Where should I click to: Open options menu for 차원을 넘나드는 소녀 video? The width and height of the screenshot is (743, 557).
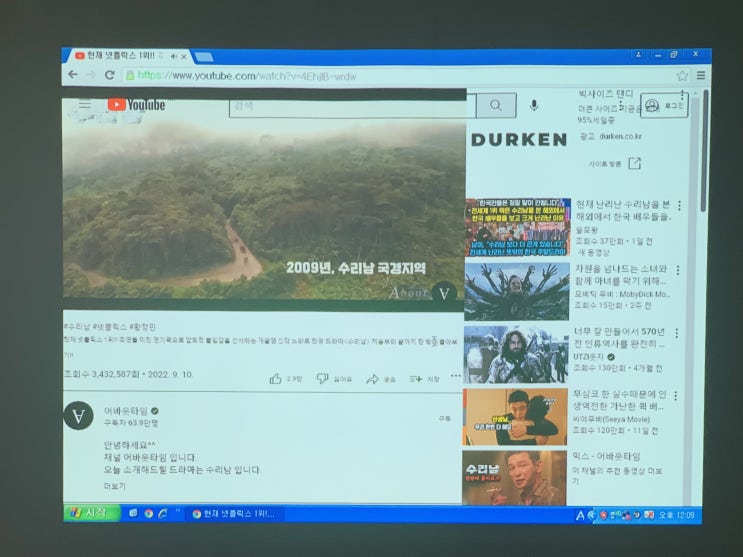[678, 270]
